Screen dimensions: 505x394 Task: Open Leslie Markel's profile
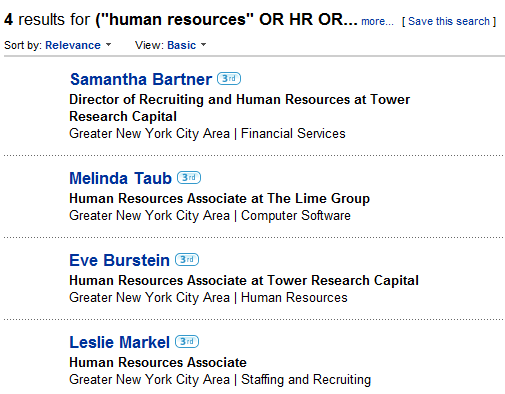[x=119, y=342]
